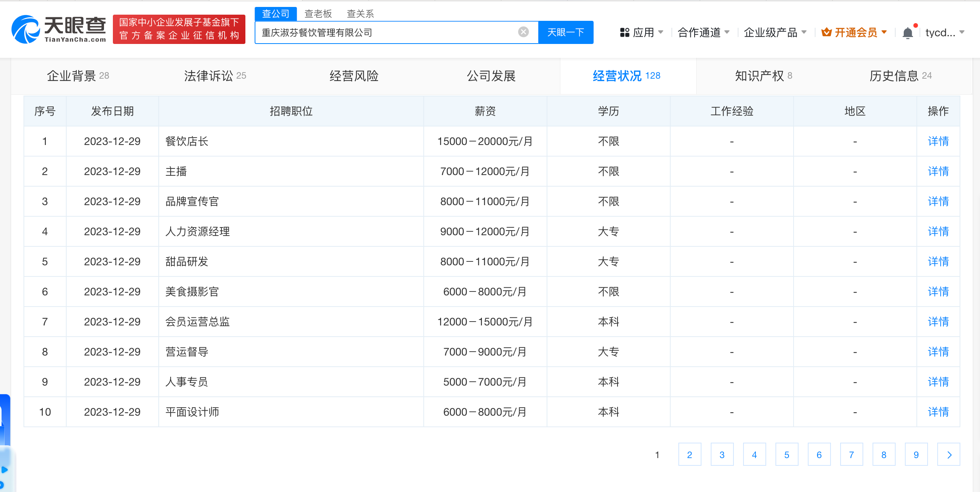The height and width of the screenshot is (492, 980).
Task: Open 详情 for 美食摄影官
Action: (938, 292)
